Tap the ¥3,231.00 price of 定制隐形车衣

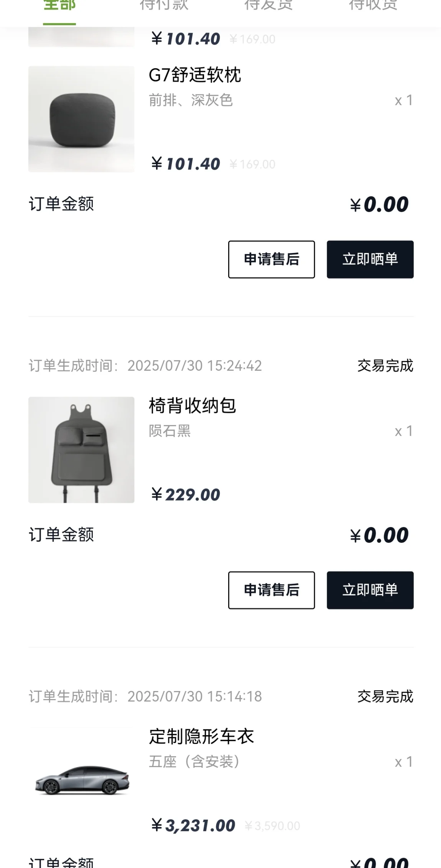click(x=193, y=825)
